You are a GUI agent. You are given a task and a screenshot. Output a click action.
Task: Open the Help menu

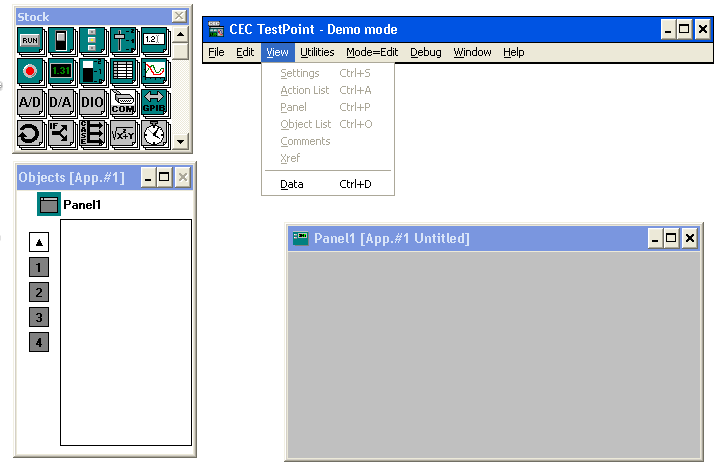(x=513, y=52)
